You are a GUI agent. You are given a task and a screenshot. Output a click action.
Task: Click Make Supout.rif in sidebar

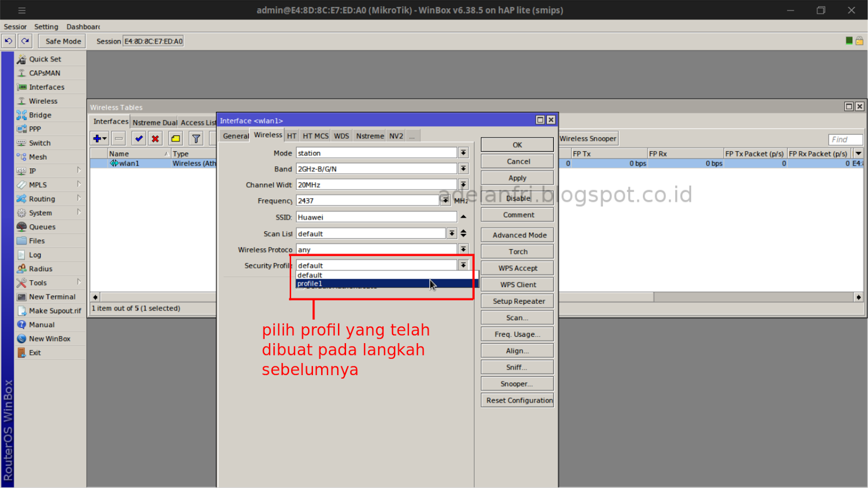pos(55,311)
